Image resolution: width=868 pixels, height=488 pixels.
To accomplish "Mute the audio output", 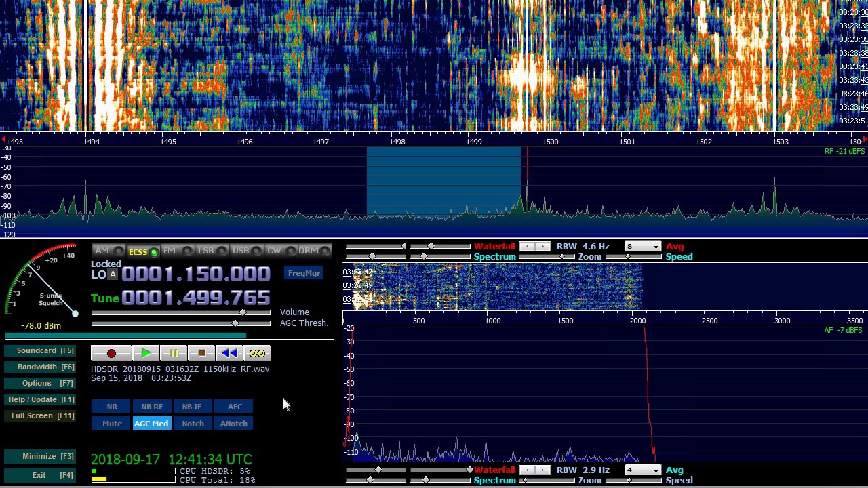I will coord(112,424).
